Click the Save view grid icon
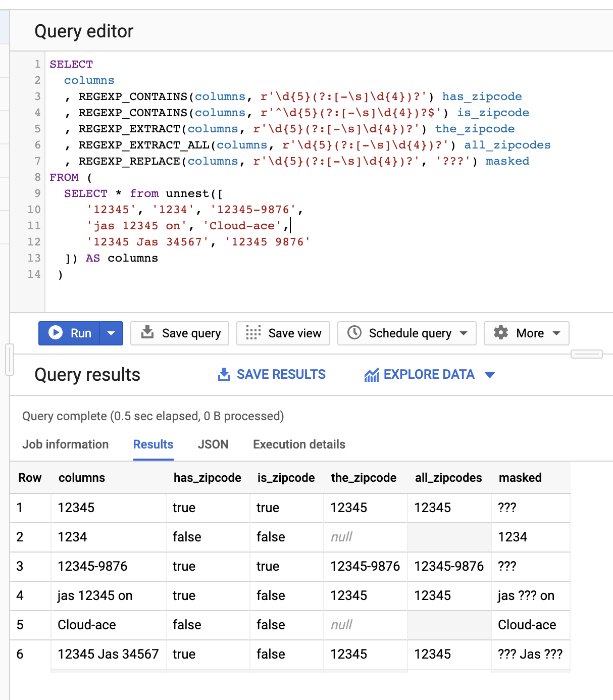This screenshot has width=613, height=700. 252,333
